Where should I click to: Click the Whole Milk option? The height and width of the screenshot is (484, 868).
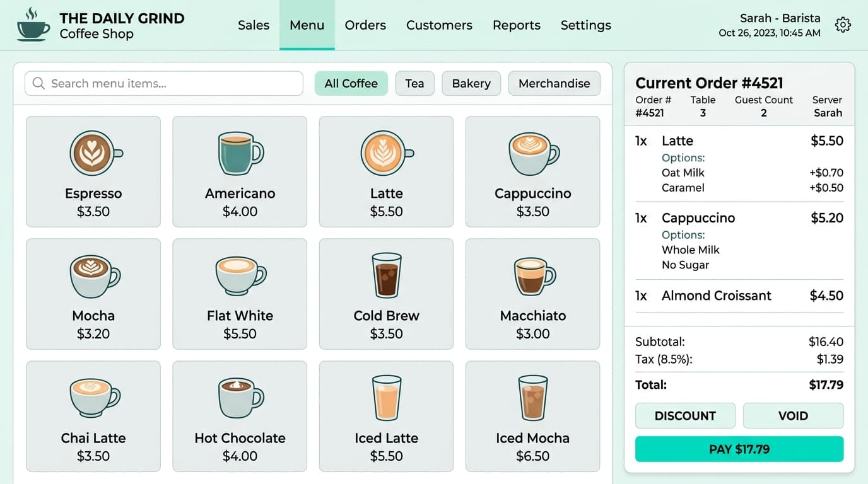pyautogui.click(x=691, y=250)
